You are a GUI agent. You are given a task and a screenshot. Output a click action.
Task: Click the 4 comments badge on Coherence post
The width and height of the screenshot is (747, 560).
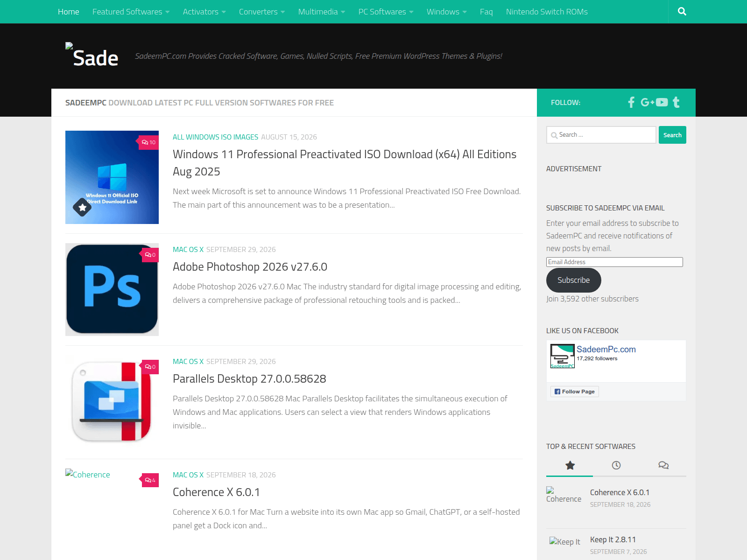tap(150, 480)
